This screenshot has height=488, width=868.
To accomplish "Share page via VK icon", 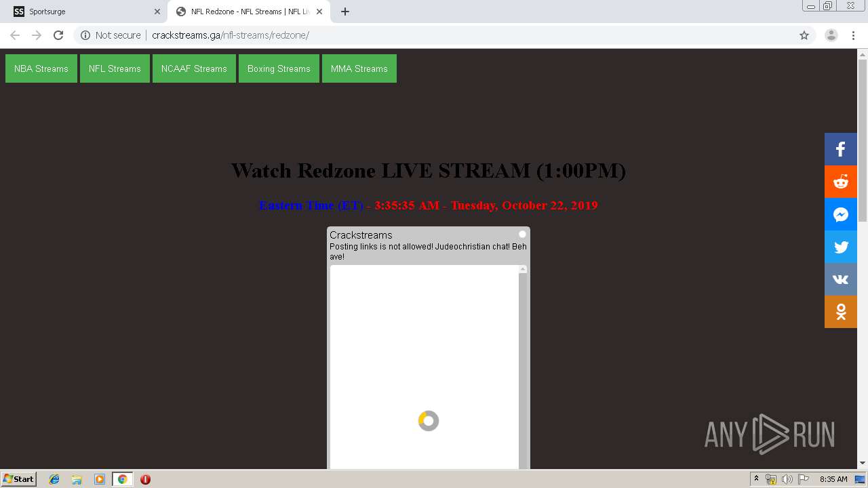I will (x=841, y=279).
